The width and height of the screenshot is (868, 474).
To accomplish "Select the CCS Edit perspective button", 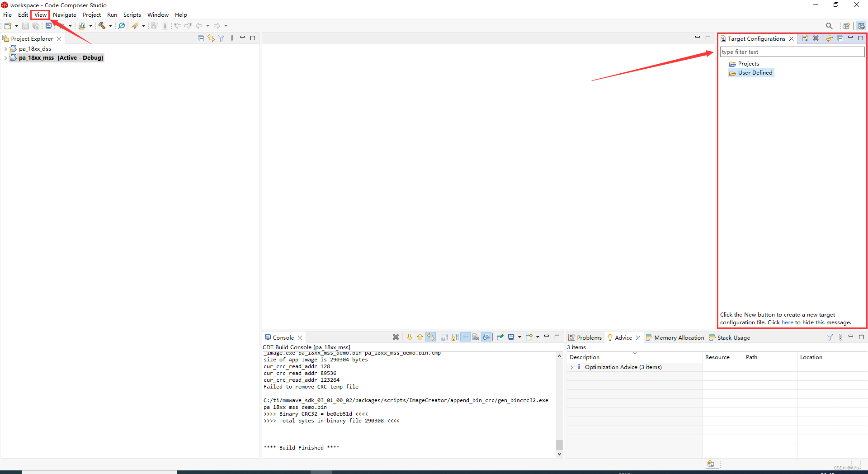I will [861, 26].
